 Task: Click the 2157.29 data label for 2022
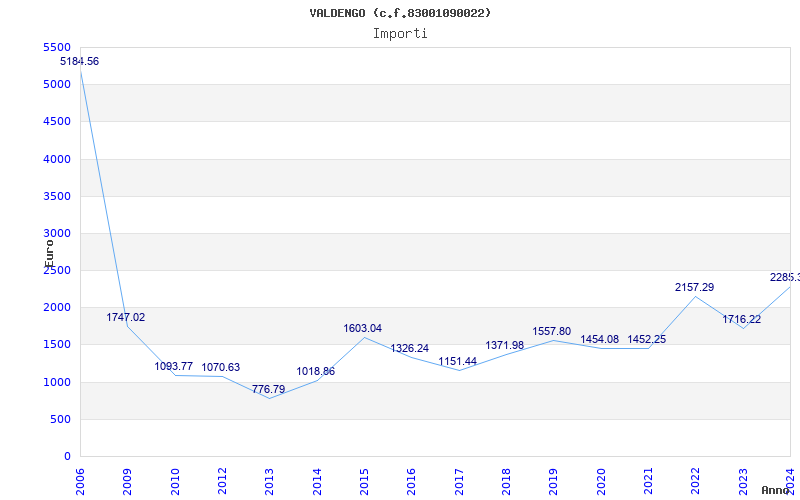pyautogui.click(x=694, y=287)
